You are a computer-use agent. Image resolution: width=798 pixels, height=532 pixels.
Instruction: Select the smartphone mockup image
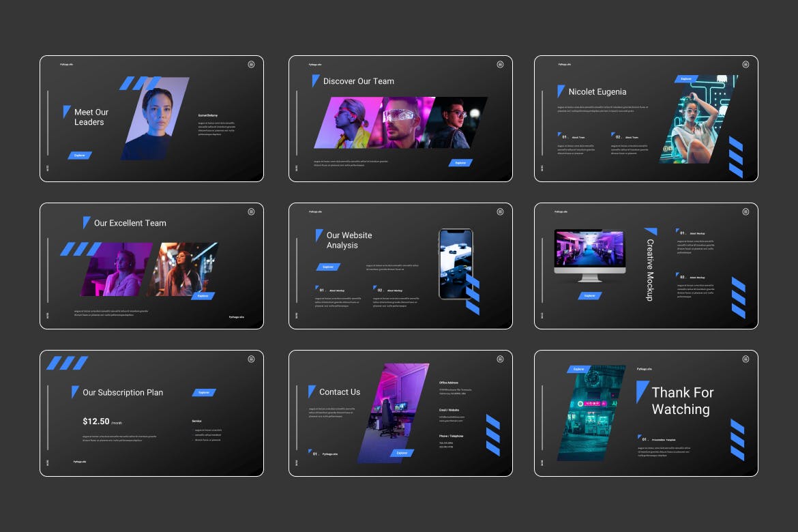456,264
